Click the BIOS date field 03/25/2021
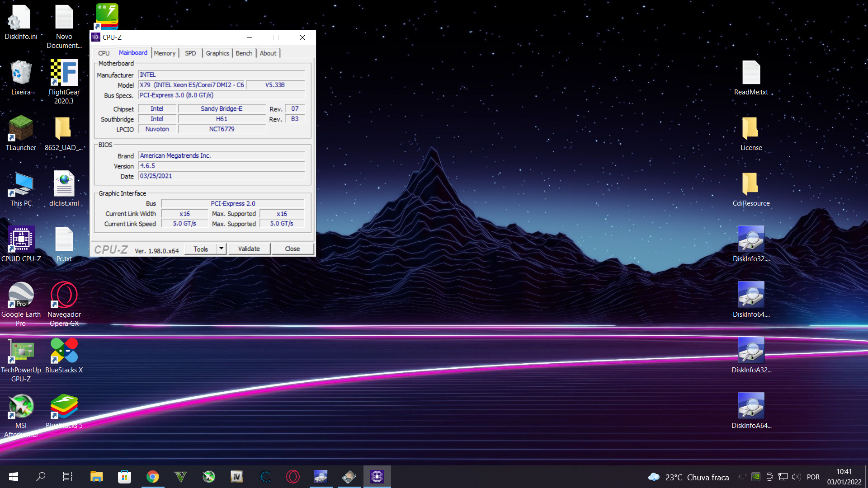 222,176
